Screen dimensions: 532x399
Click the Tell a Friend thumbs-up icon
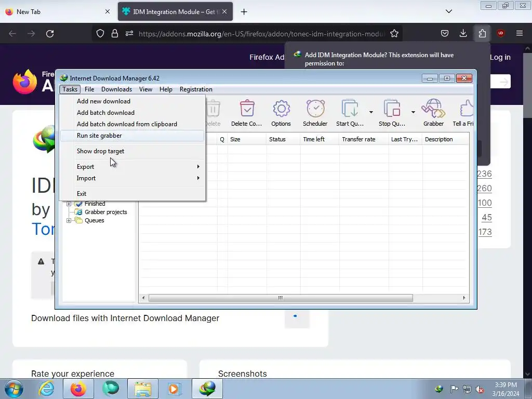point(467,109)
